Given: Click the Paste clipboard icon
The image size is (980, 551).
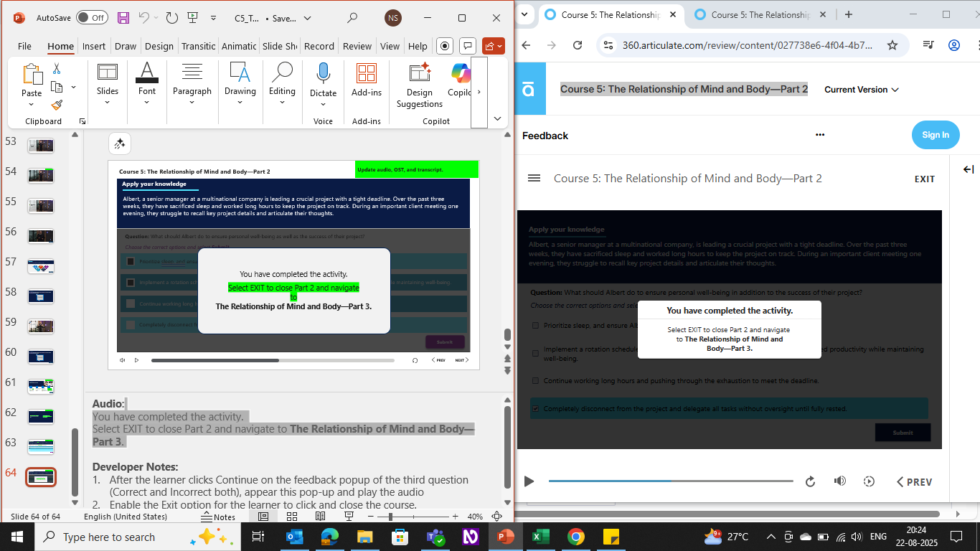Looking at the screenshot, I should coord(32,75).
